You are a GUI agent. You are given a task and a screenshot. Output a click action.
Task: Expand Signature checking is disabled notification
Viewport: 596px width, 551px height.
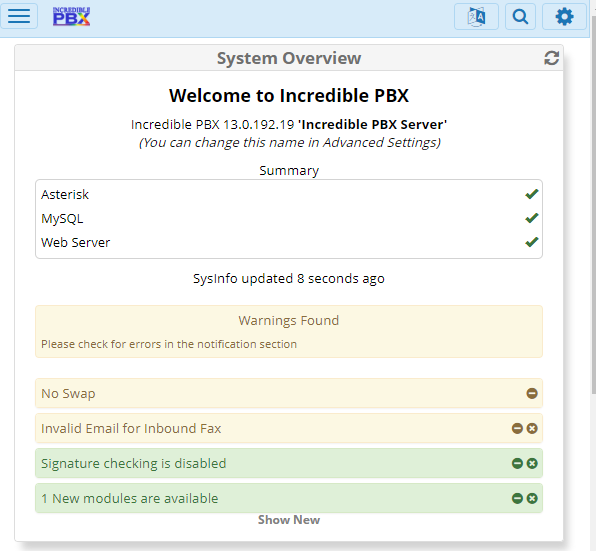tap(288, 463)
